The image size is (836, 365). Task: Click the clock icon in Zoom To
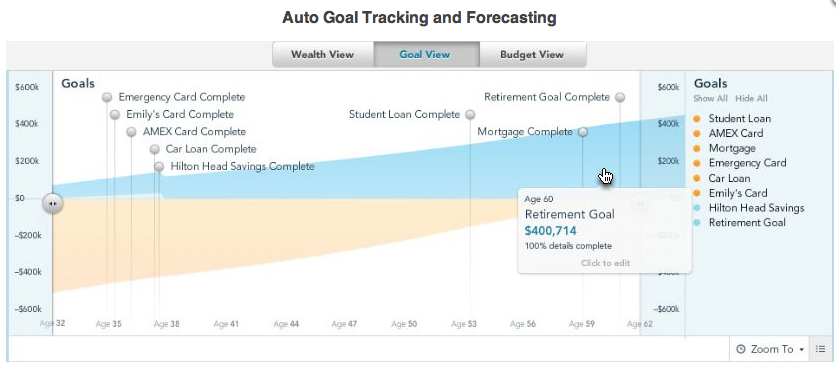point(741,349)
